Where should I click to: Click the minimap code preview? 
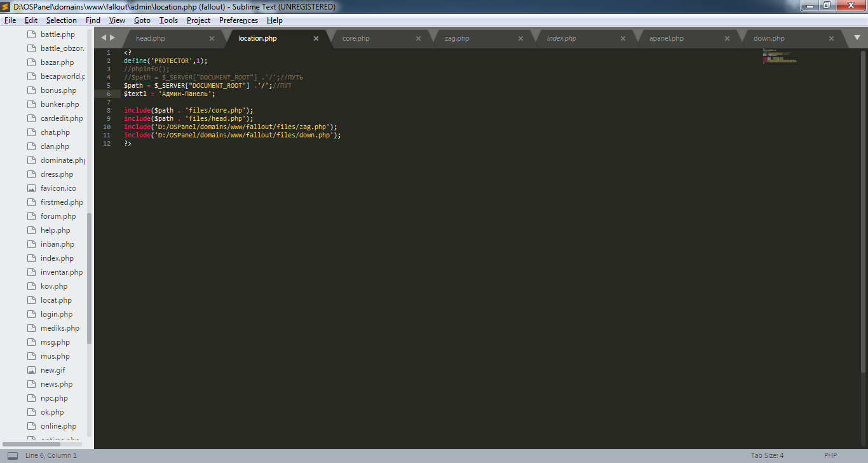[x=779, y=55]
